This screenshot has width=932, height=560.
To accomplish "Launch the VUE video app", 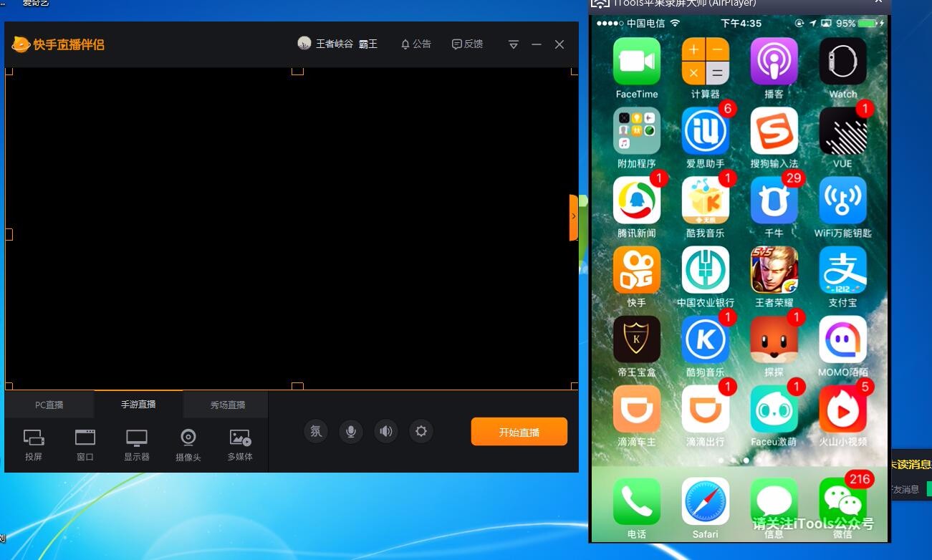I will (x=842, y=131).
